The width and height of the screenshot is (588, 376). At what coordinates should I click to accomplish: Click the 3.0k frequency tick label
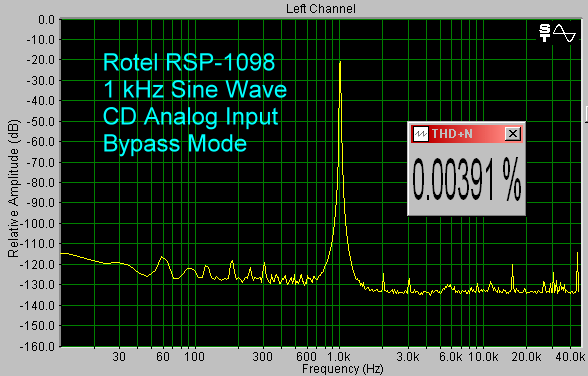408,357
